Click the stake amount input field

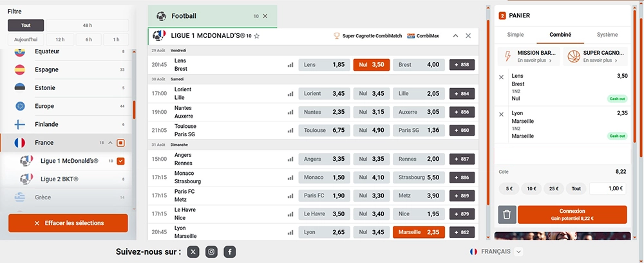click(x=608, y=189)
